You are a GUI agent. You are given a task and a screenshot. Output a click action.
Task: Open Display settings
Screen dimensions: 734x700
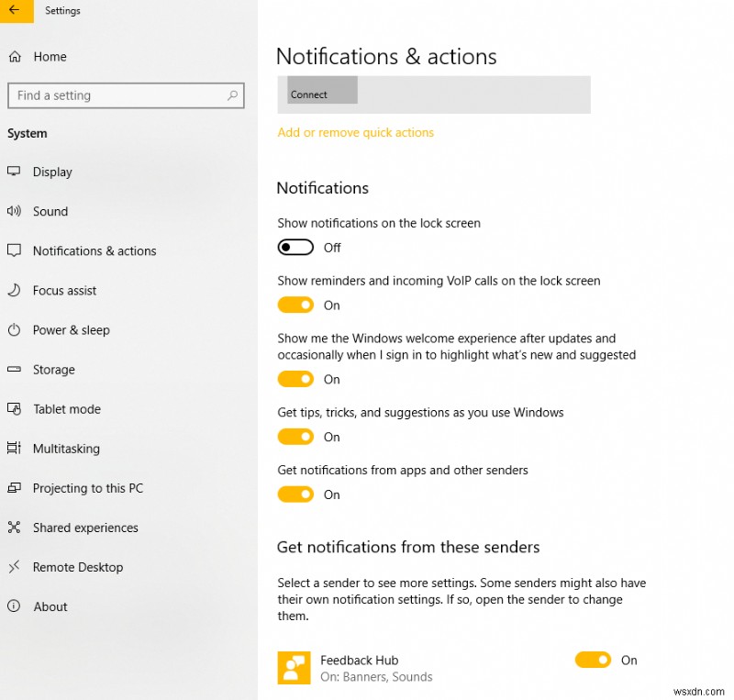52,172
